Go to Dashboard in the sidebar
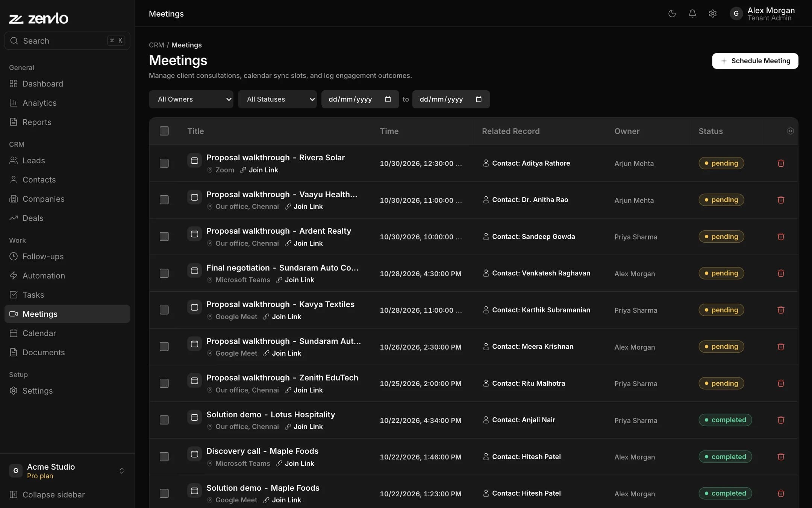 pos(67,84)
